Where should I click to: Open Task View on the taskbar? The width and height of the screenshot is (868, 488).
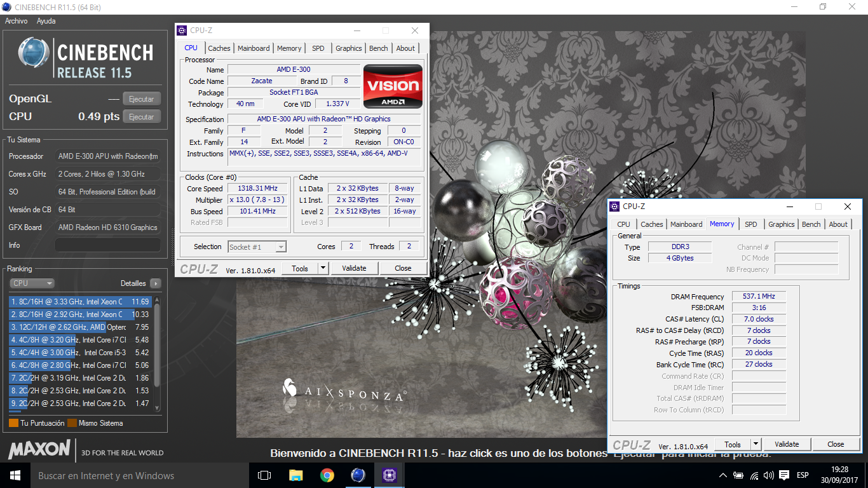[x=264, y=475]
